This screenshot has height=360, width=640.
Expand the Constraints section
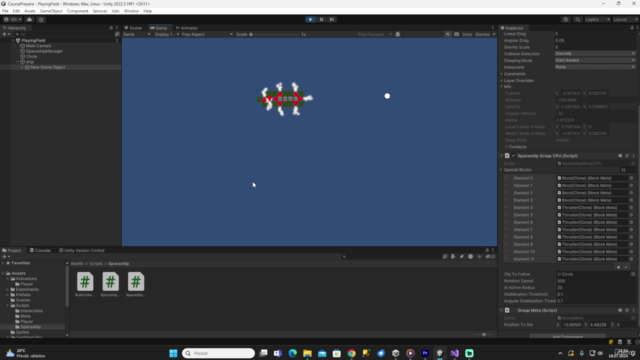click(x=502, y=74)
